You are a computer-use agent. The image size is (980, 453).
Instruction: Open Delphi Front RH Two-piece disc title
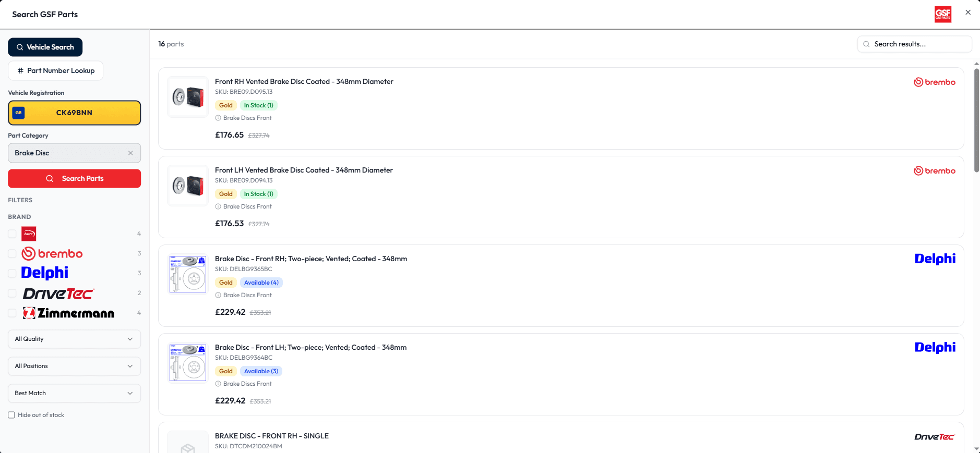(311, 259)
